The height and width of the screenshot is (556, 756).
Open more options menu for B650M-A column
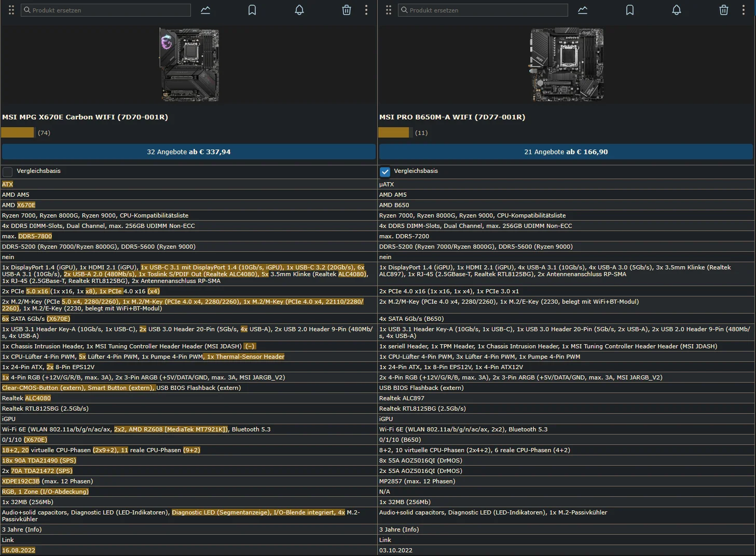744,10
